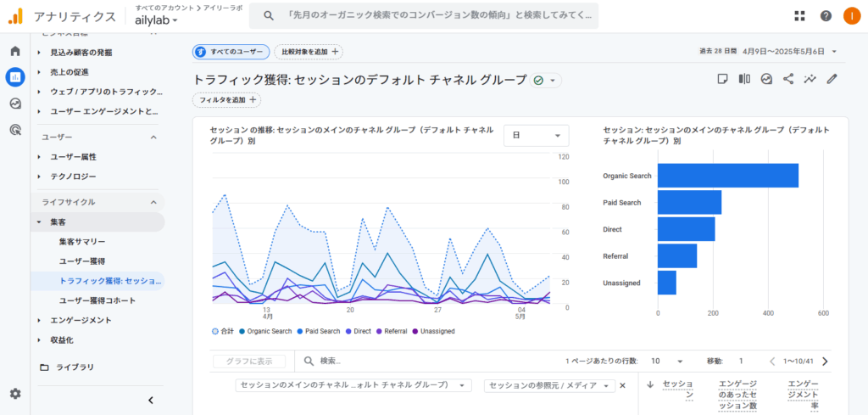Toggle Unassigned series in legend
The width and height of the screenshot is (868, 415).
coord(433,331)
